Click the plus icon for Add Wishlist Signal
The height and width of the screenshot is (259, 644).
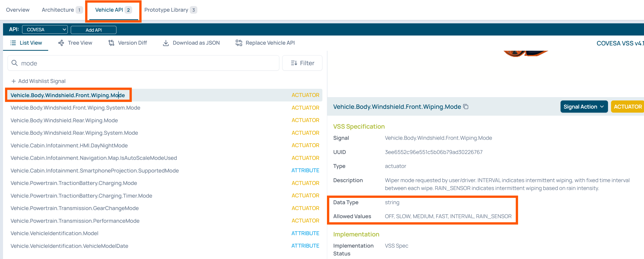coord(13,81)
